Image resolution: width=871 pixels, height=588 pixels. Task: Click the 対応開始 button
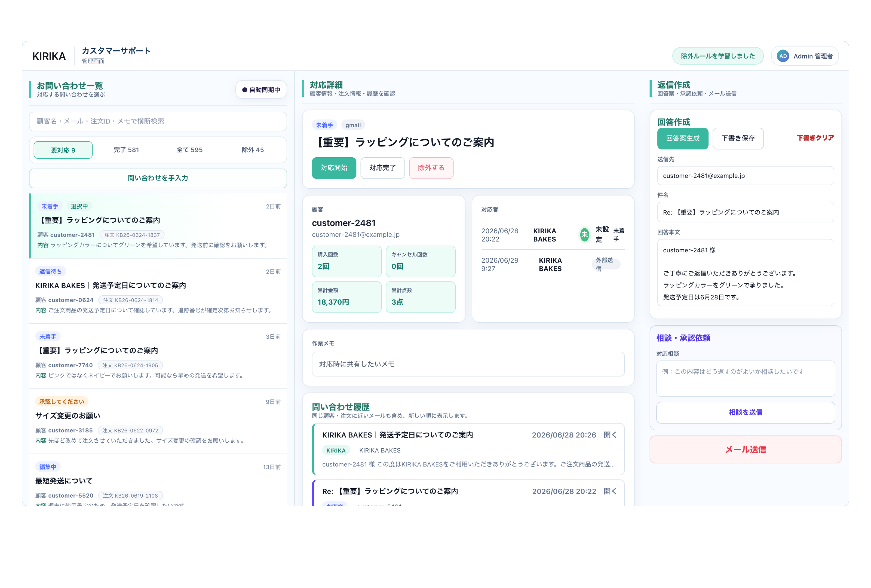pyautogui.click(x=334, y=168)
